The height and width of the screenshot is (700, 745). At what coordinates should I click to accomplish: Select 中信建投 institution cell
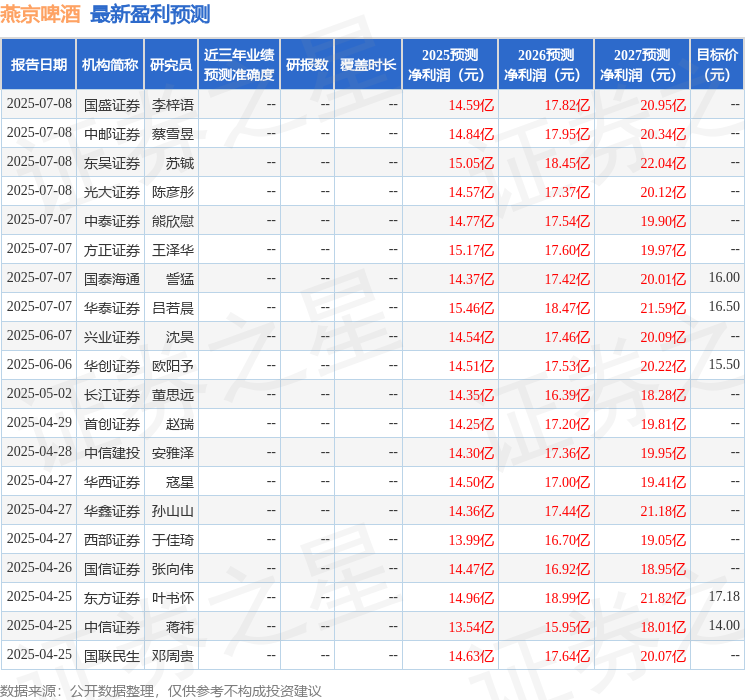(x=112, y=453)
